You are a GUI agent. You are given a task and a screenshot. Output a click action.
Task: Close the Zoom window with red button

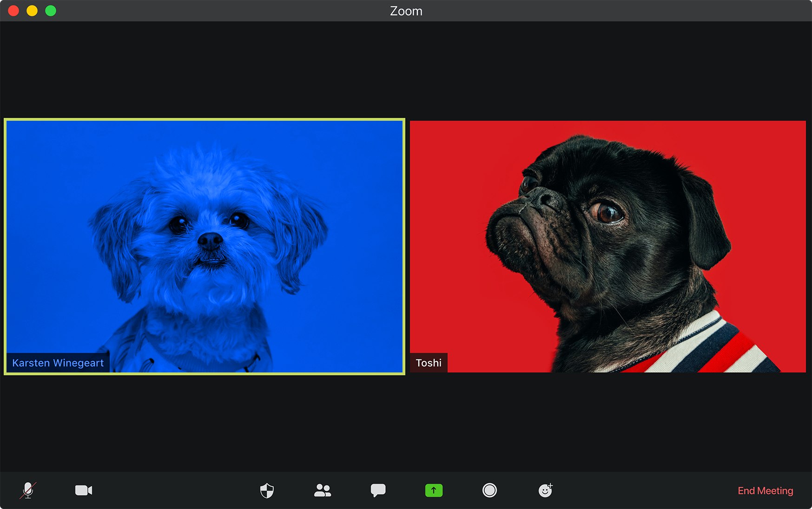(13, 11)
